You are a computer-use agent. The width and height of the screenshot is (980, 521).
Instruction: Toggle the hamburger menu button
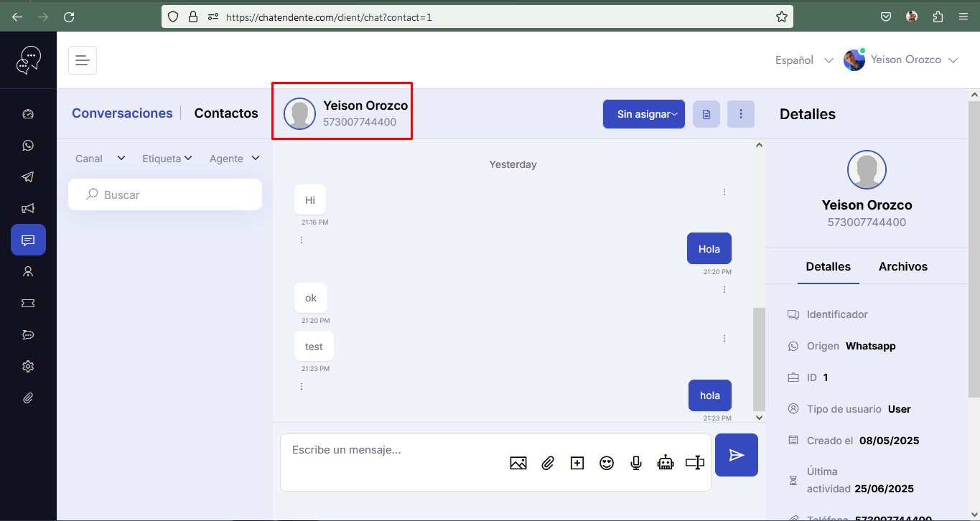83,60
